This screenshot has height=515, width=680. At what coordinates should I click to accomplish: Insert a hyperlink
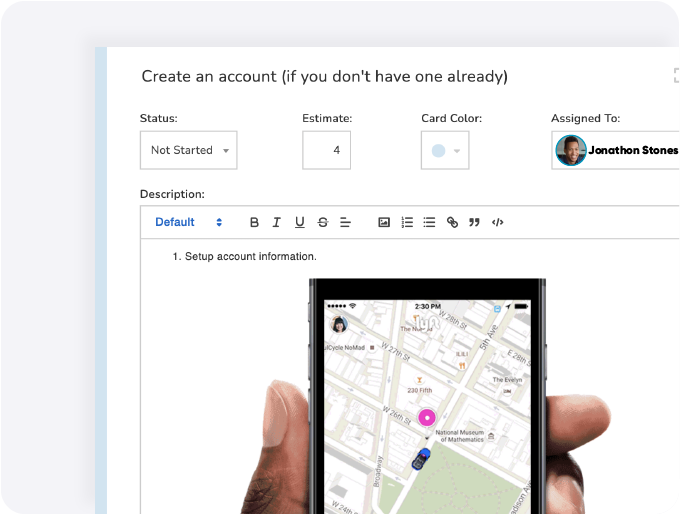click(x=452, y=222)
